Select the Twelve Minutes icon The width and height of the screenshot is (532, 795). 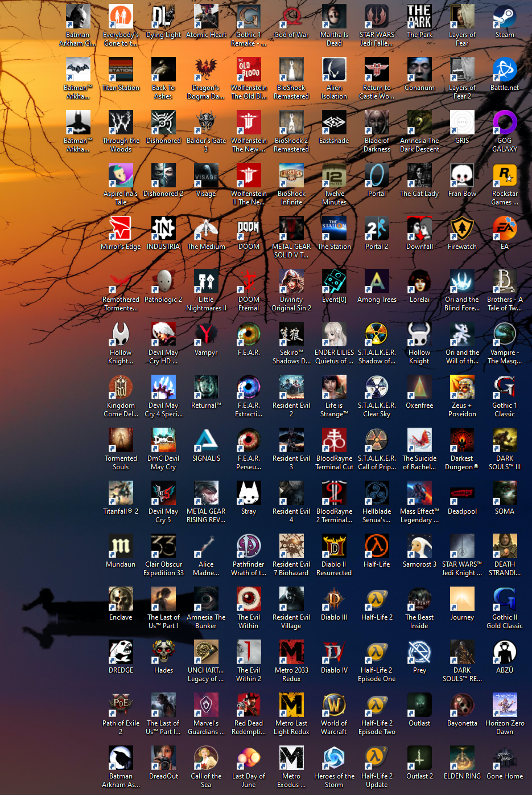334,175
